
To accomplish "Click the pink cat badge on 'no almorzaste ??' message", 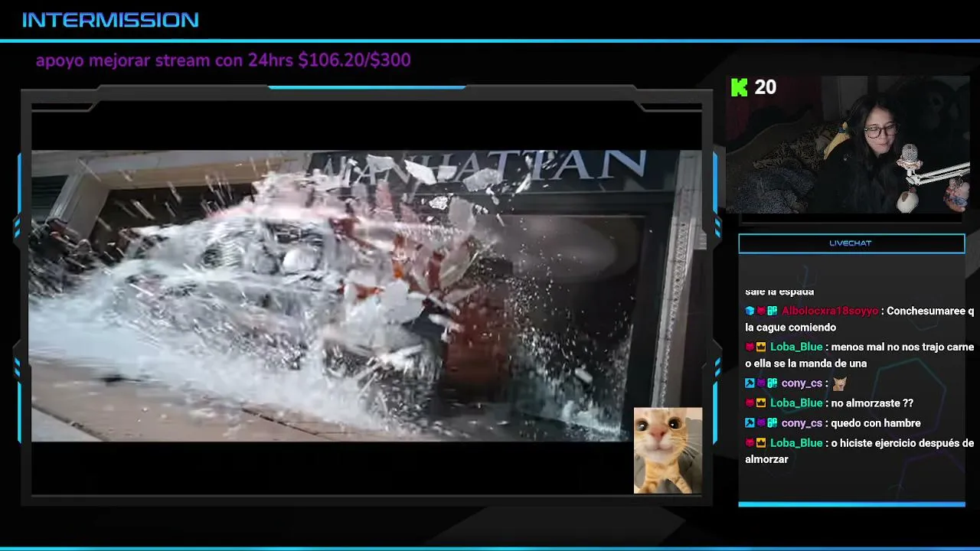I will point(750,403).
